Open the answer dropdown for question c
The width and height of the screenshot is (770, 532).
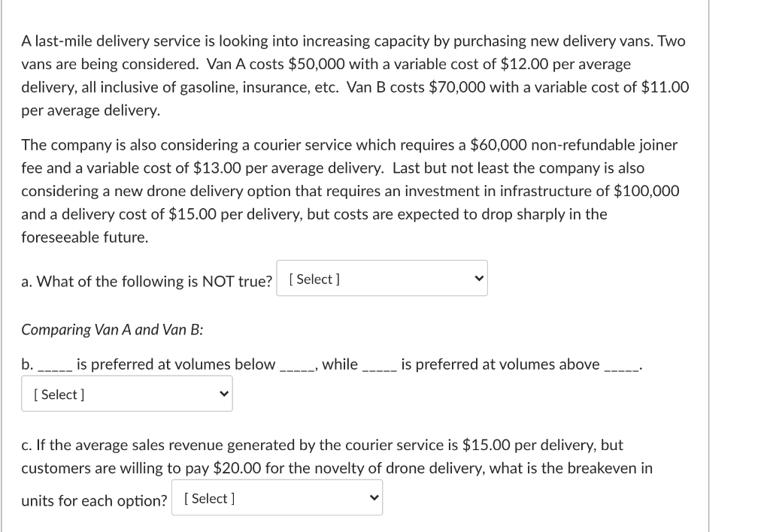(x=277, y=497)
